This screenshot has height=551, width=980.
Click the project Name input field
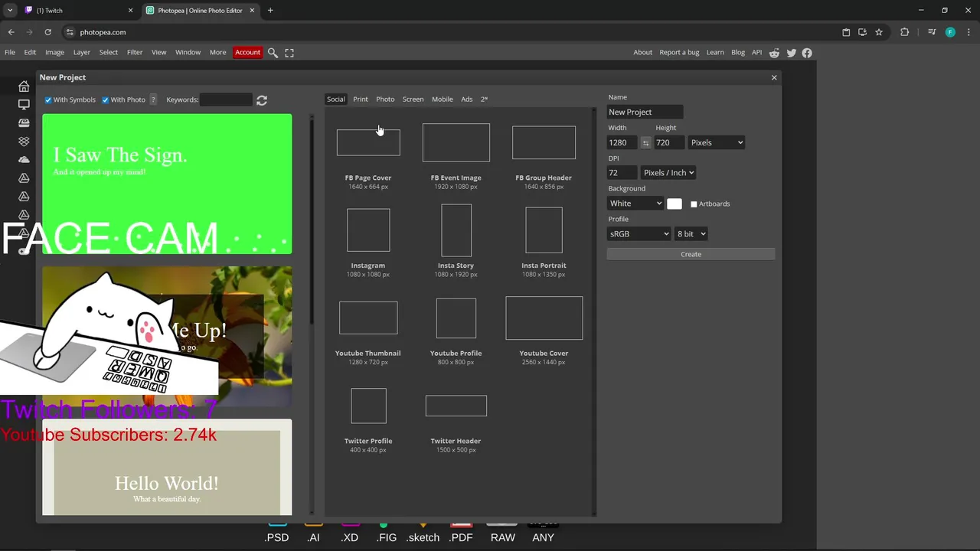pyautogui.click(x=645, y=112)
